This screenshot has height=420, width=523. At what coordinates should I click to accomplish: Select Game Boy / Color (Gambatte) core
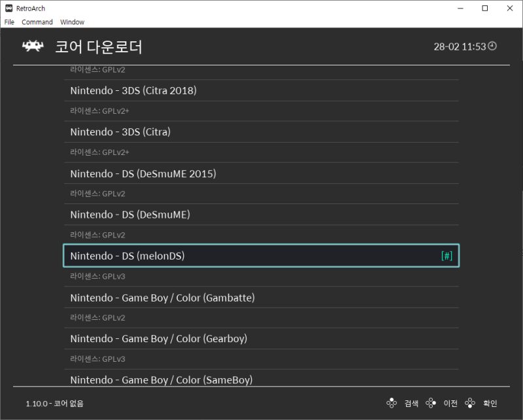261,298
